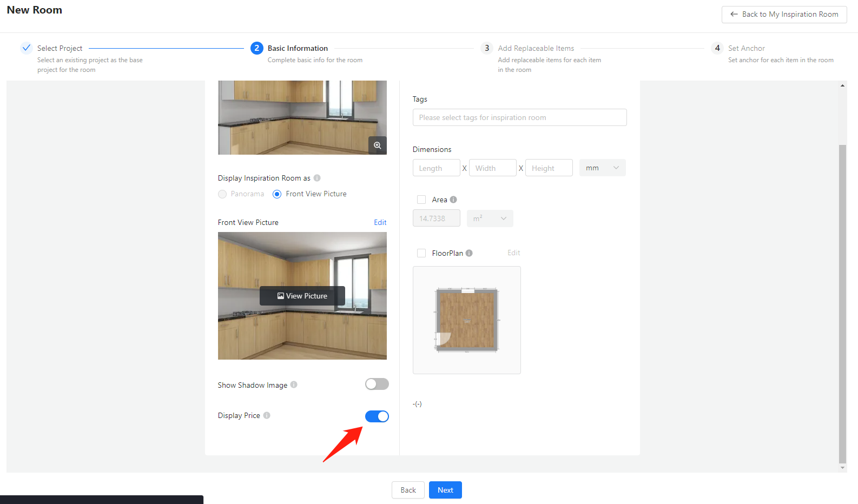Viewport: 858px width, 504px height.
Task: Click the Edit link for Front View Picture
Action: click(x=380, y=222)
